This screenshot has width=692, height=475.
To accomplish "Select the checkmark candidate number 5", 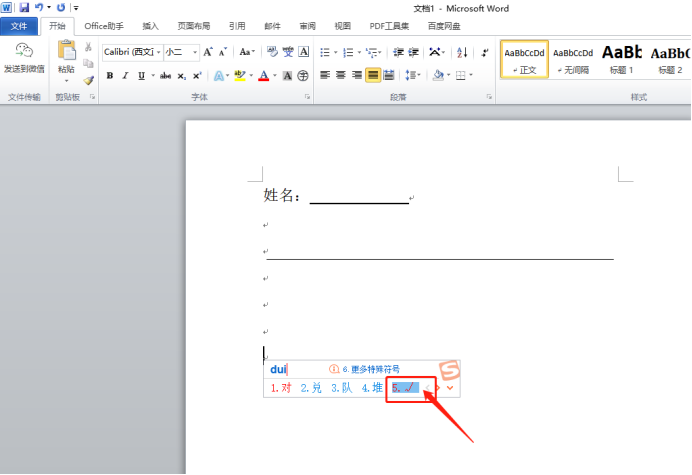I will (x=405, y=388).
